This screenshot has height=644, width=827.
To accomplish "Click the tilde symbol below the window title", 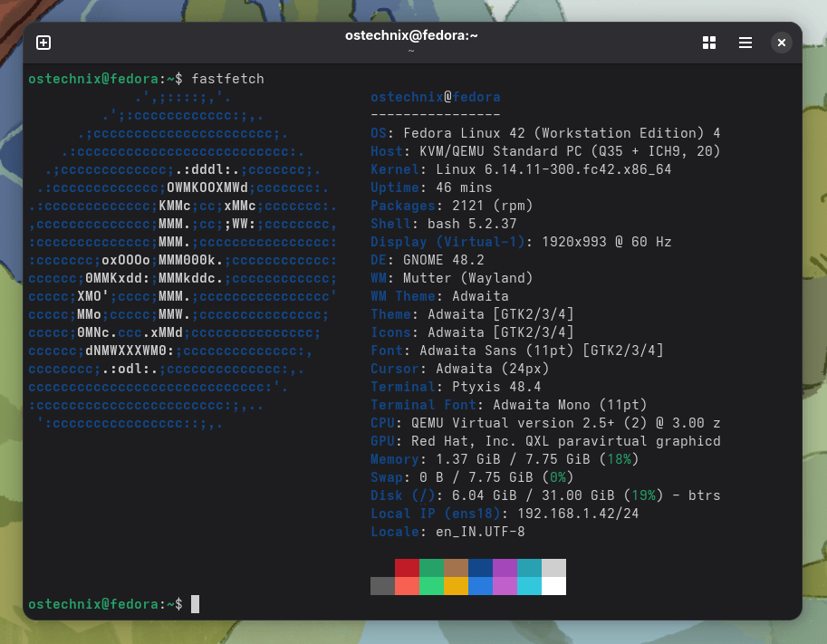I will [411, 51].
